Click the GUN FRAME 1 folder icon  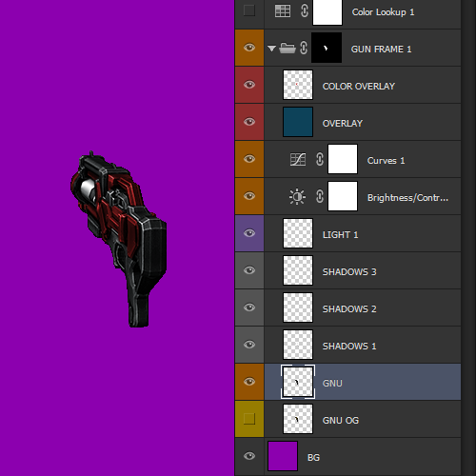(288, 49)
